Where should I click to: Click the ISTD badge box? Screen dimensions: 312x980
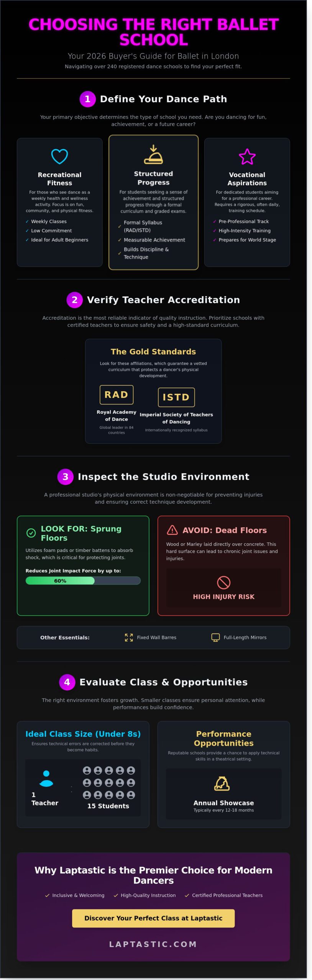(176, 397)
